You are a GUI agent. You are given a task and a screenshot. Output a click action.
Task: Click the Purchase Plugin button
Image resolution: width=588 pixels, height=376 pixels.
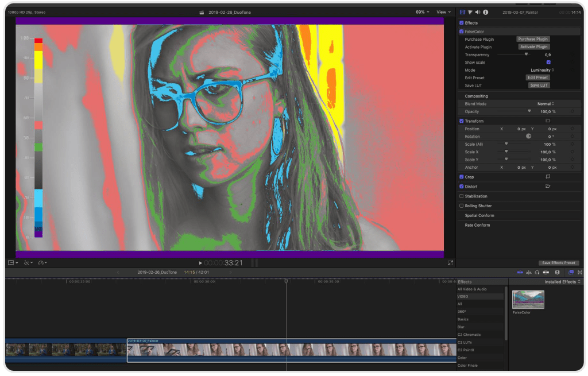coord(533,38)
